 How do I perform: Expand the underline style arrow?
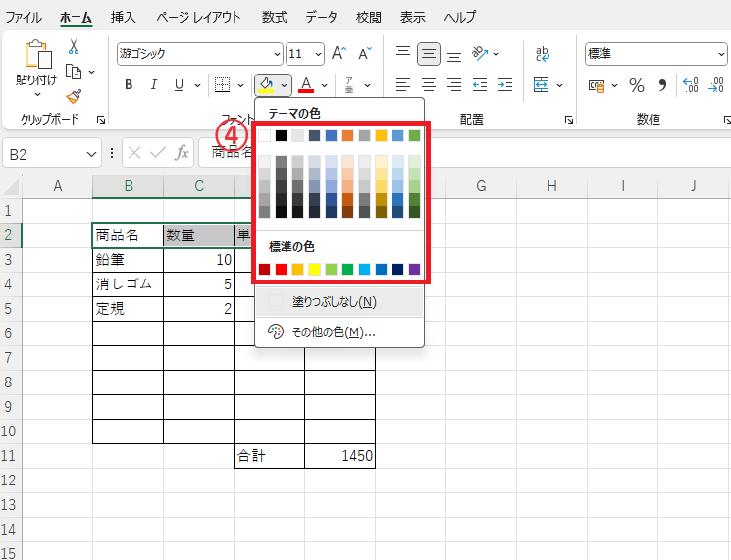(197, 85)
